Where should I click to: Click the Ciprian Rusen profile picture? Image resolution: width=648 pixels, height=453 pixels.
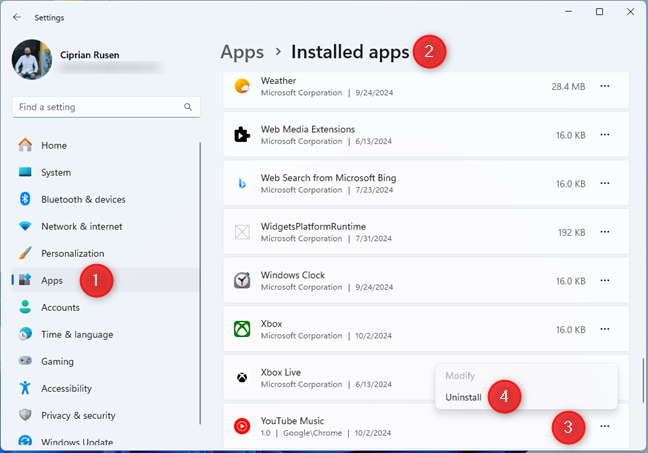[x=32, y=60]
